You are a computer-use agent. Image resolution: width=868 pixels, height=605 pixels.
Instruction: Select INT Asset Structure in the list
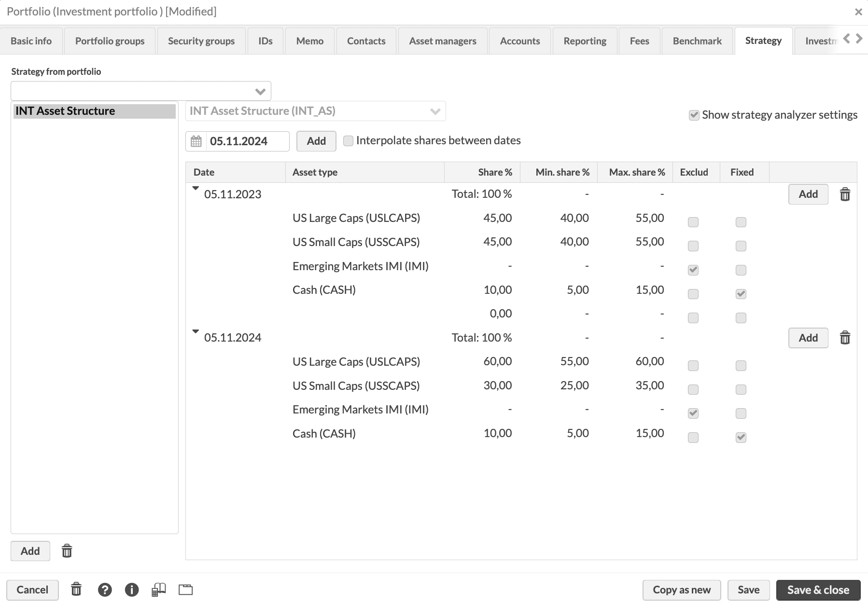click(95, 111)
